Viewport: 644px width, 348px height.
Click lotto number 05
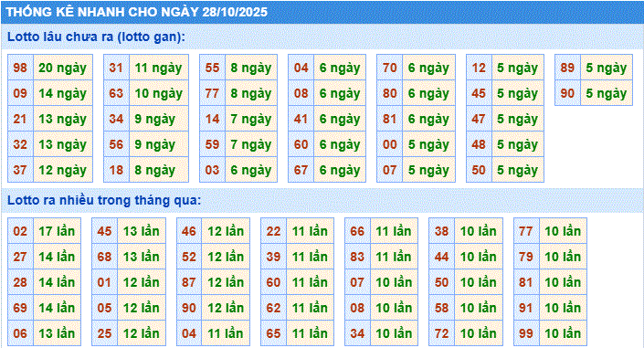pos(105,308)
